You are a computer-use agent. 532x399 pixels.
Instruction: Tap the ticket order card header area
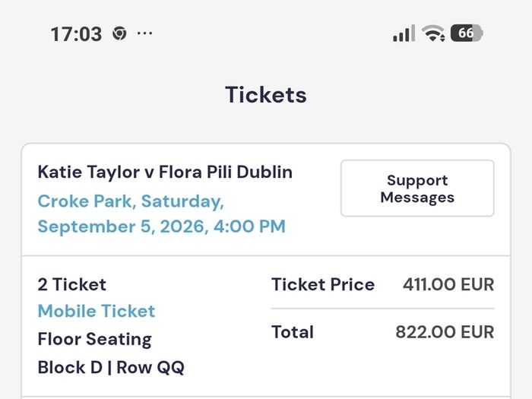click(x=266, y=200)
